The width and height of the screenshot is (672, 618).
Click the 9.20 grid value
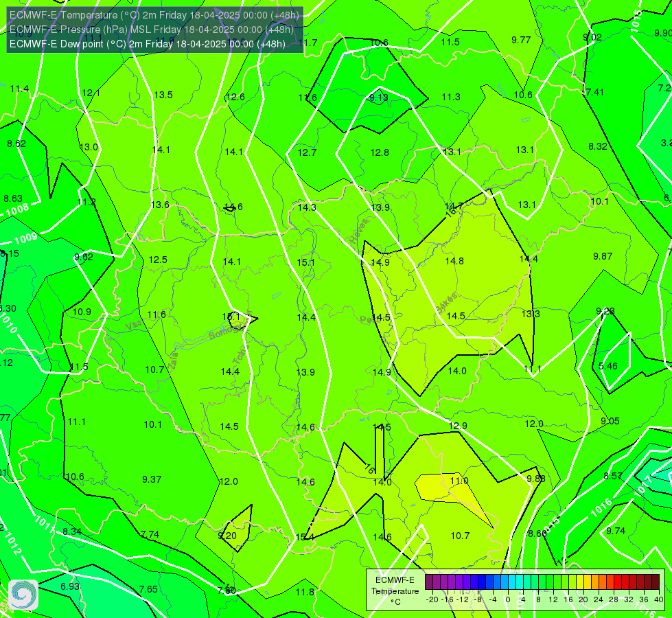click(x=227, y=536)
